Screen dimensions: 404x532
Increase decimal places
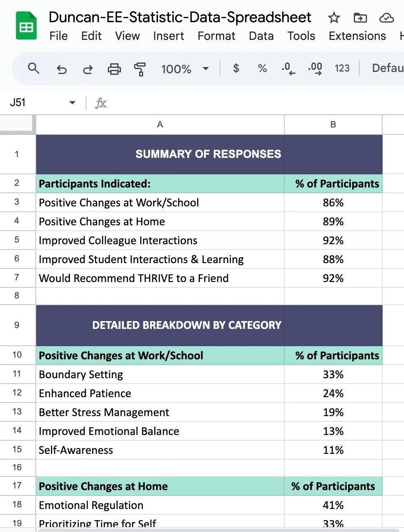[315, 68]
